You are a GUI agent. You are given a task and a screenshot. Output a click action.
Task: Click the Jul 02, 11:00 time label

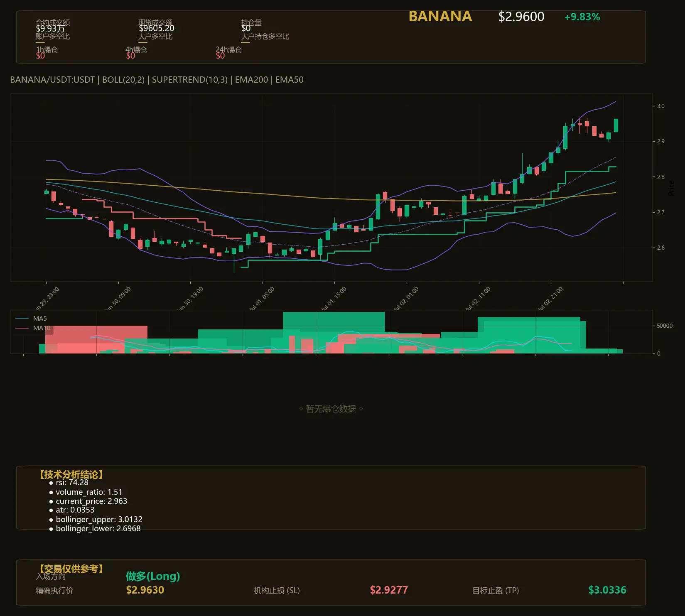[x=478, y=299]
